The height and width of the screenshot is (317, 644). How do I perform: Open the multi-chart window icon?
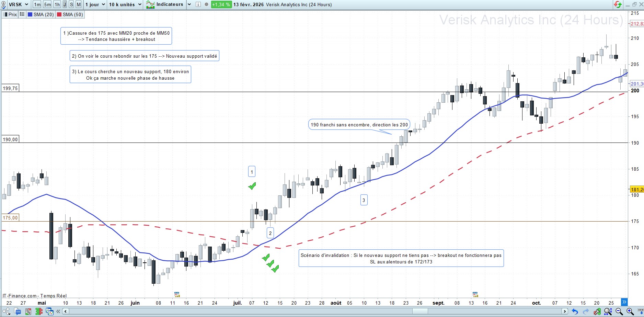pos(50,312)
